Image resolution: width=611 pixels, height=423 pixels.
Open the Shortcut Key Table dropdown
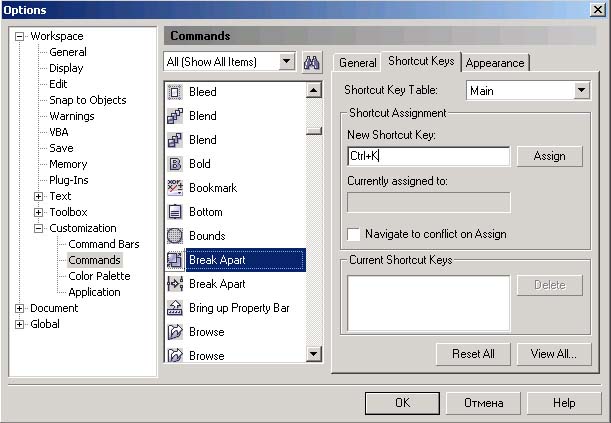(x=581, y=90)
